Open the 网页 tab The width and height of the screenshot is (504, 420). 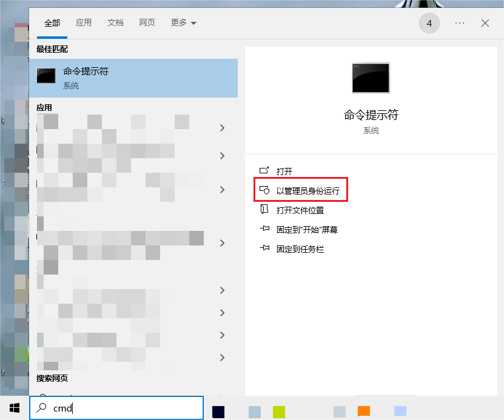[147, 22]
